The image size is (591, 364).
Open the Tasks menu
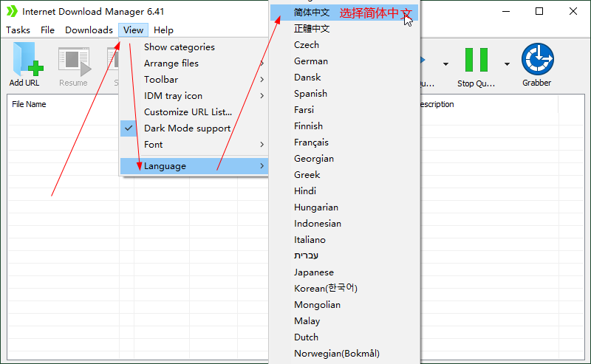[18, 30]
